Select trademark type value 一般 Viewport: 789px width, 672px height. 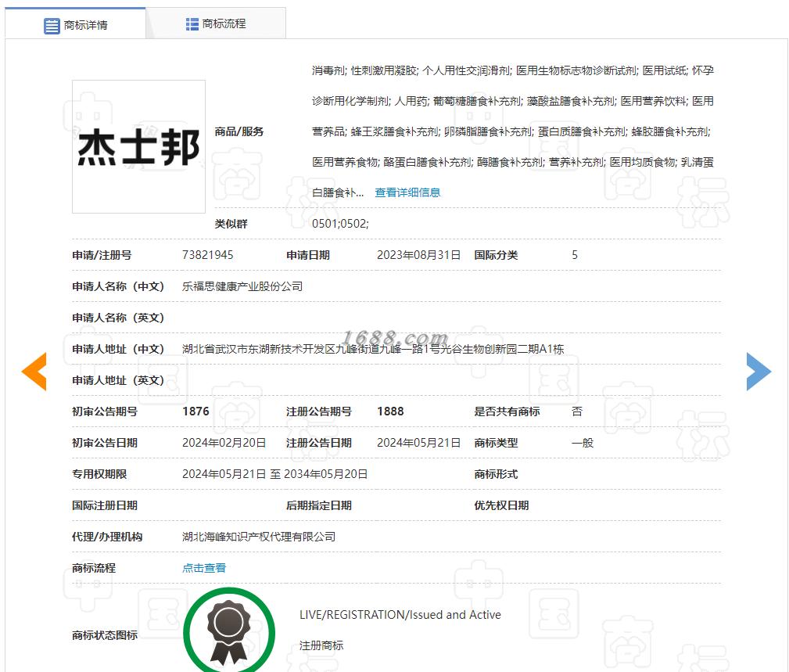[x=583, y=443]
